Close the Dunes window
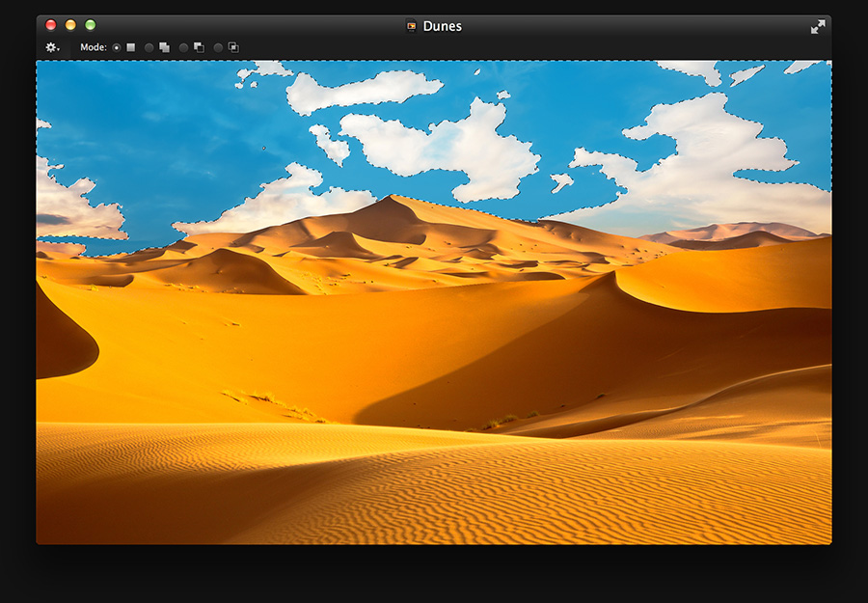This screenshot has width=868, height=603. (51, 25)
